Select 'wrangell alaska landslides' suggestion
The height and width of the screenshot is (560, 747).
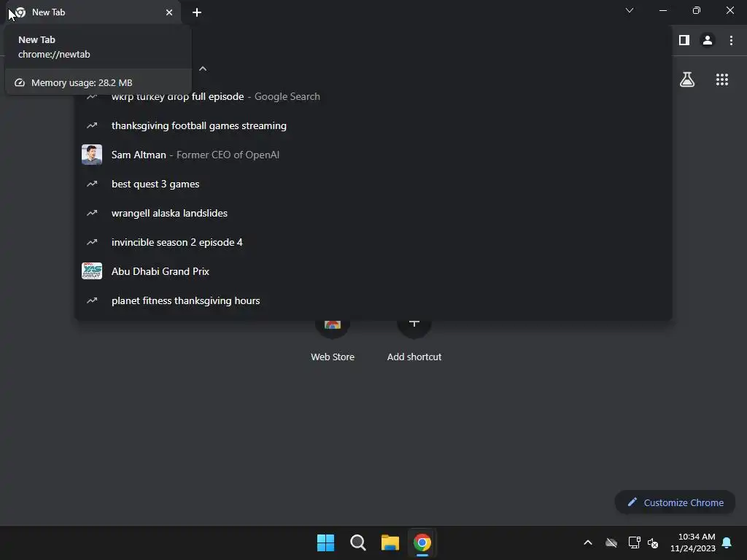(373, 213)
